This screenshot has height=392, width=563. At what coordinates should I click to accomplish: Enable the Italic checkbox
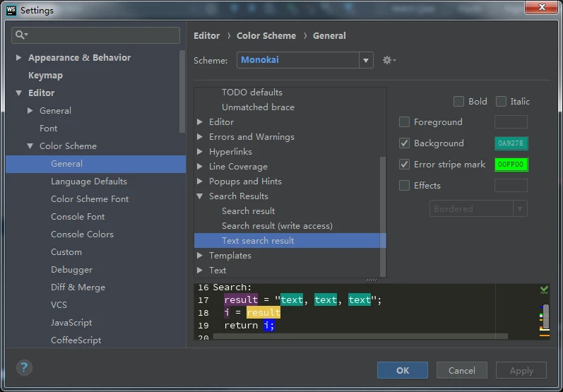click(x=502, y=102)
